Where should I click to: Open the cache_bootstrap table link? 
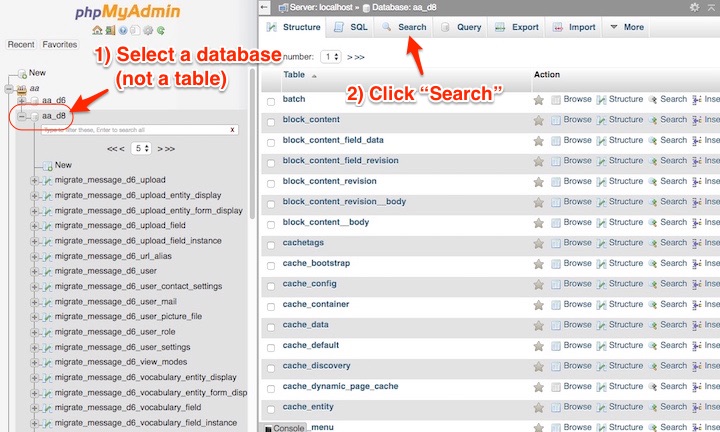click(316, 263)
